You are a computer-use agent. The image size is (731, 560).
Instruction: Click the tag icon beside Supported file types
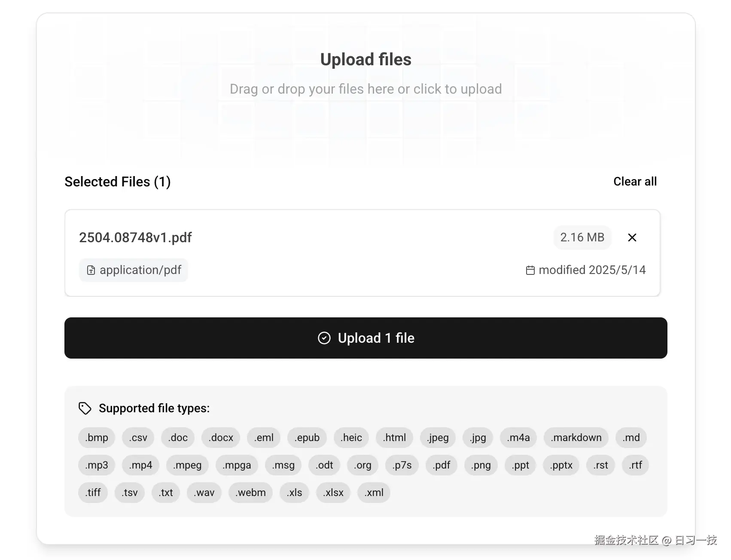[84, 408]
